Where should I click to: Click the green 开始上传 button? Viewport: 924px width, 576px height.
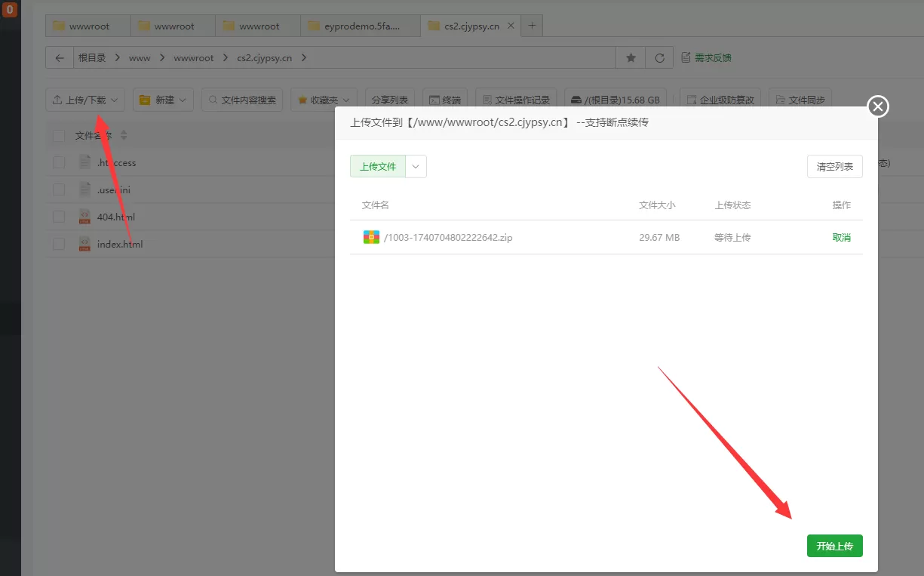coord(834,546)
